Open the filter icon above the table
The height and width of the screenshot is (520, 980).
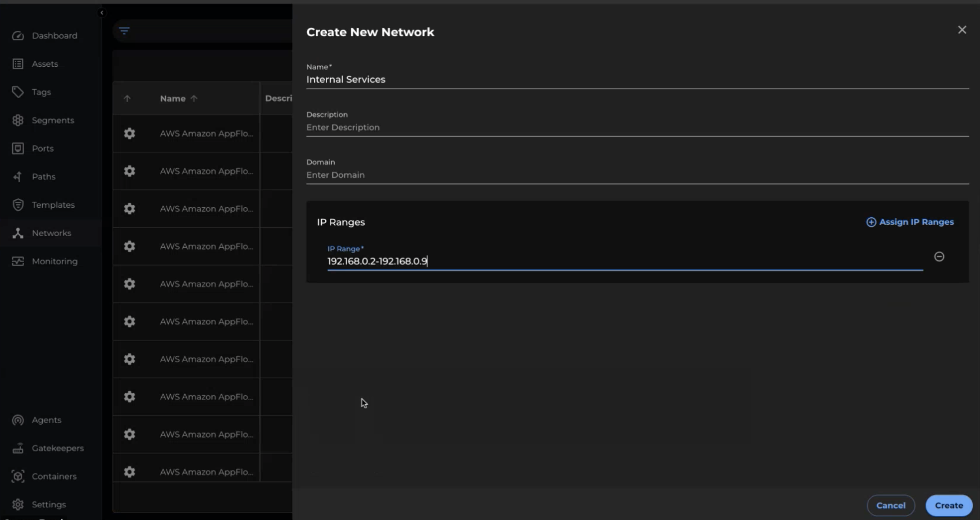point(124,30)
